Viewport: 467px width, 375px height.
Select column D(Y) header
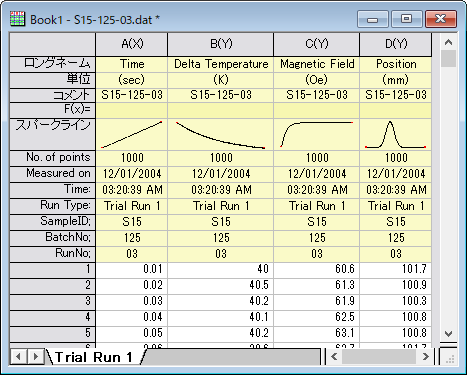(x=396, y=44)
